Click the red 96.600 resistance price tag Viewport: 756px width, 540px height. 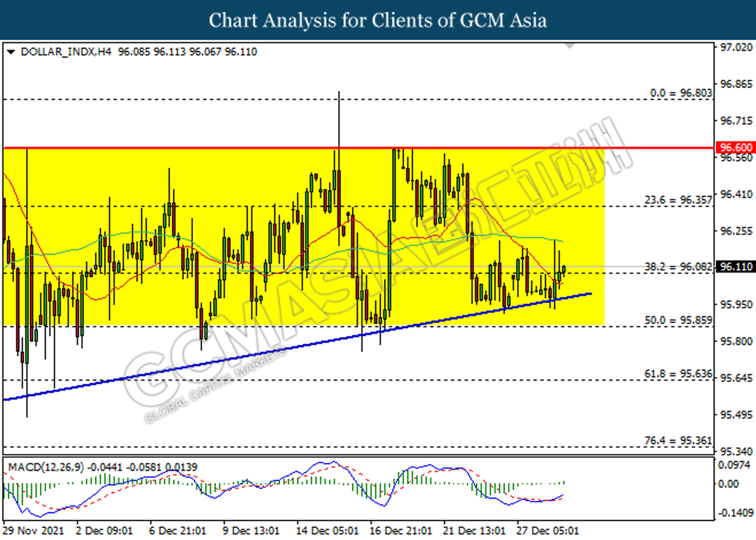click(735, 147)
